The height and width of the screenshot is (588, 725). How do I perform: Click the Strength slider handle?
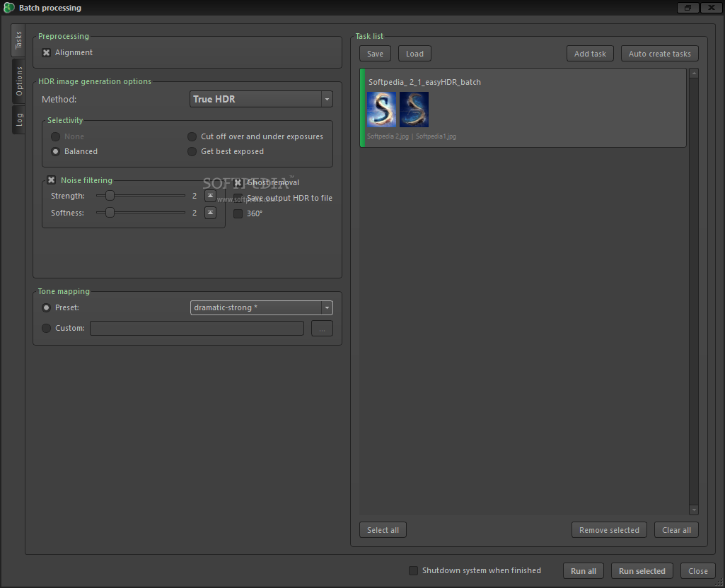coord(110,196)
